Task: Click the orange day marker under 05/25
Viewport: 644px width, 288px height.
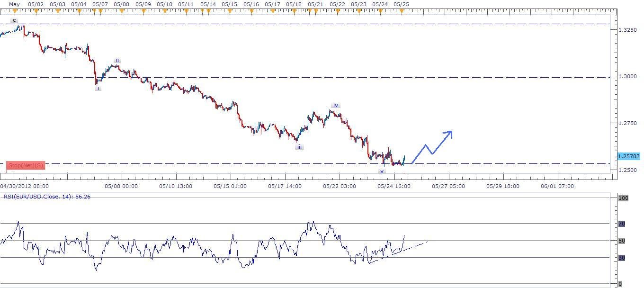Action: pyautogui.click(x=402, y=10)
